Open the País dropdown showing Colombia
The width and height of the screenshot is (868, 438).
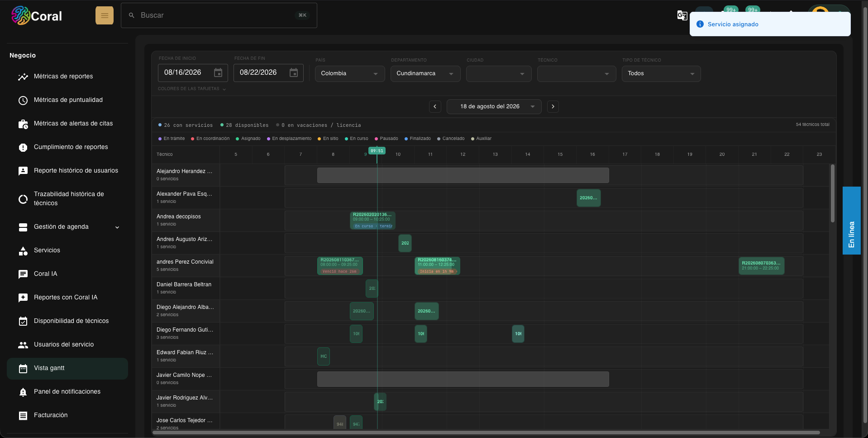tap(350, 73)
